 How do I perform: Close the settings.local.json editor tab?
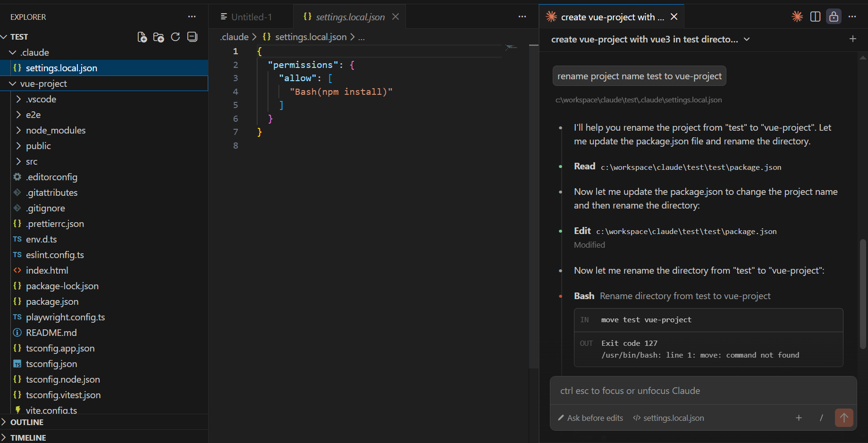(396, 17)
